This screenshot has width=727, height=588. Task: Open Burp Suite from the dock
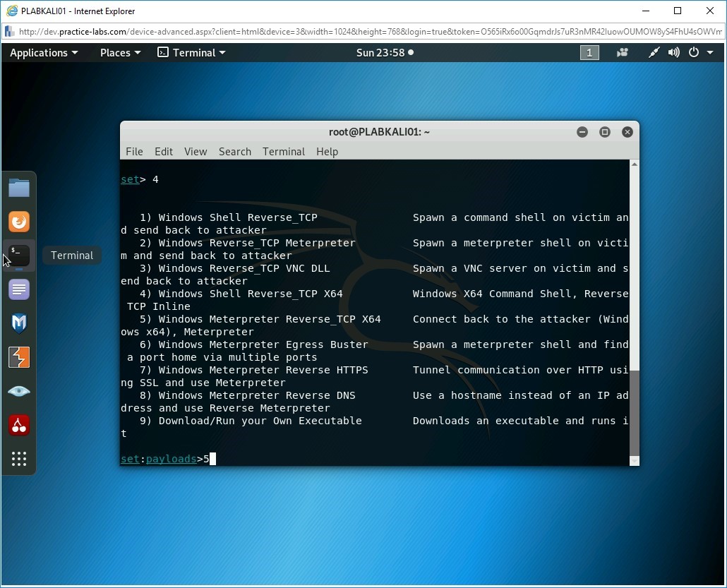(x=19, y=357)
